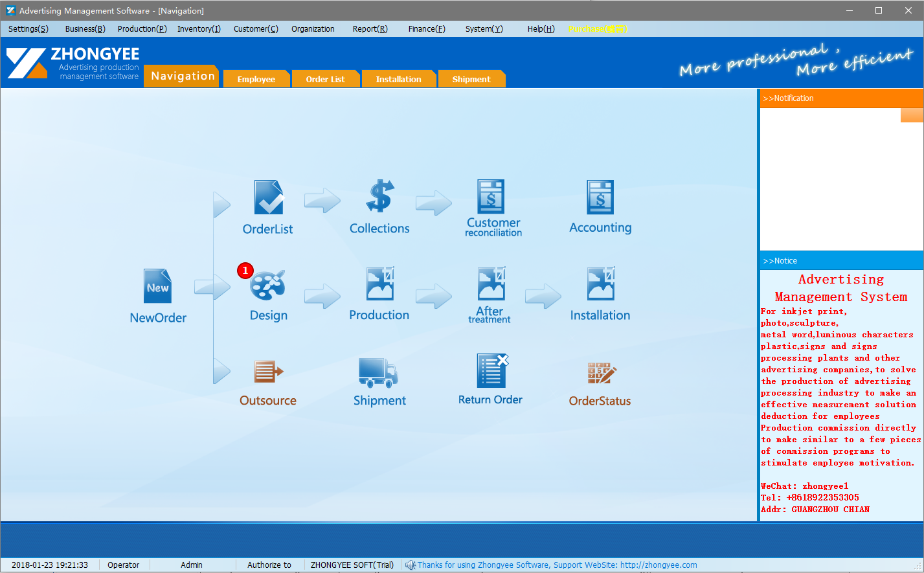This screenshot has width=924, height=573.
Task: Open the OrderList icon
Action: [x=267, y=198]
